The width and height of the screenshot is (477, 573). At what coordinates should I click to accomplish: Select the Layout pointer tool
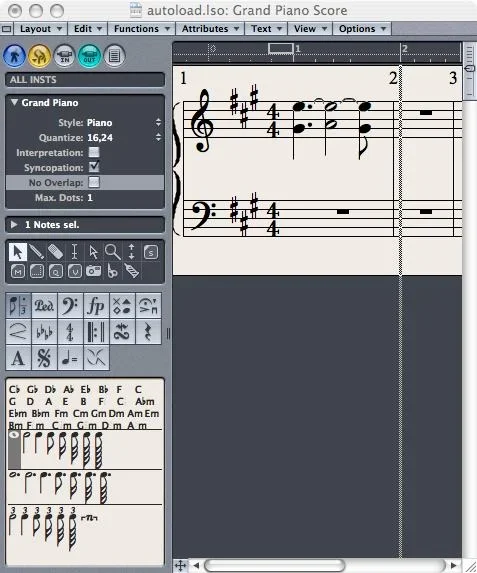click(x=94, y=252)
